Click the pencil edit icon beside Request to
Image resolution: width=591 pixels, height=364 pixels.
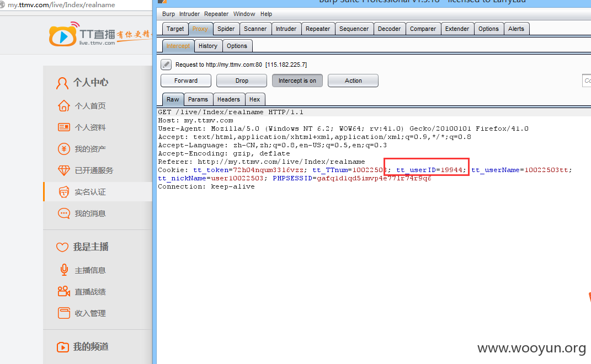pyautogui.click(x=166, y=65)
